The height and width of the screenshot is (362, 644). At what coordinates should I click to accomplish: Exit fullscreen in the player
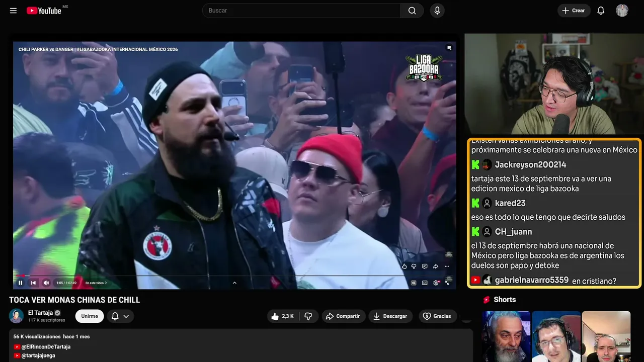coord(447,283)
